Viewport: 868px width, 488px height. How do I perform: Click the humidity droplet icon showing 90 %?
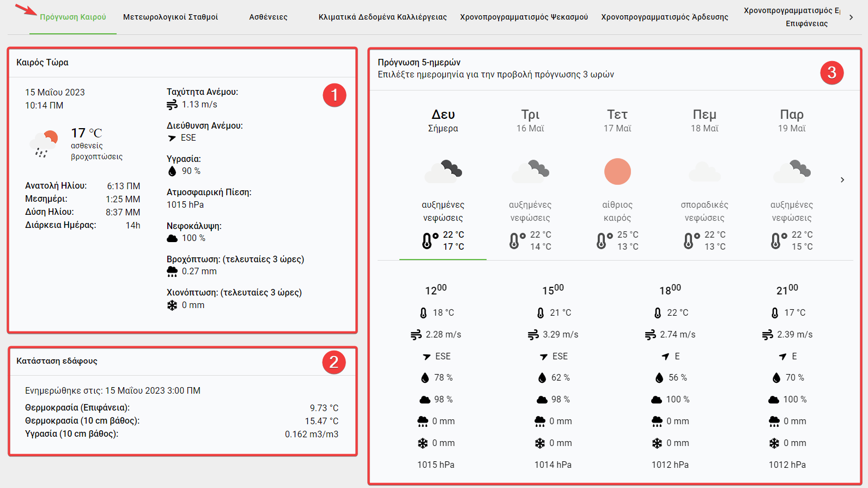(x=172, y=171)
